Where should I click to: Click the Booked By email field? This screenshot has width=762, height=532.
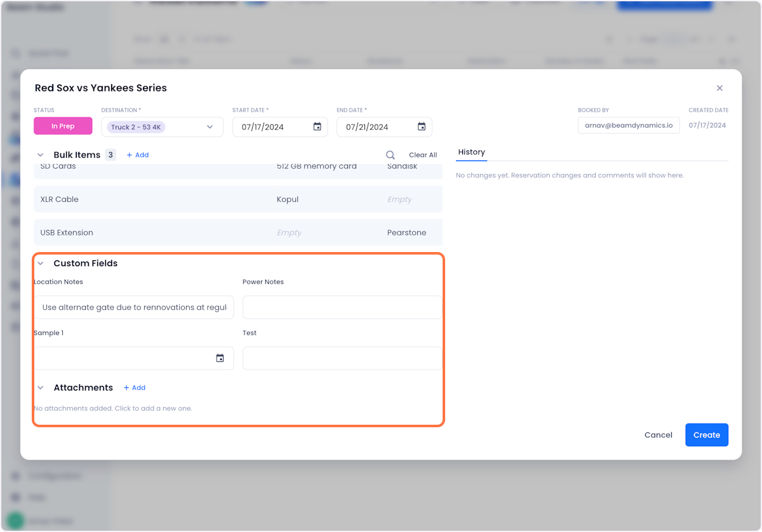click(629, 125)
